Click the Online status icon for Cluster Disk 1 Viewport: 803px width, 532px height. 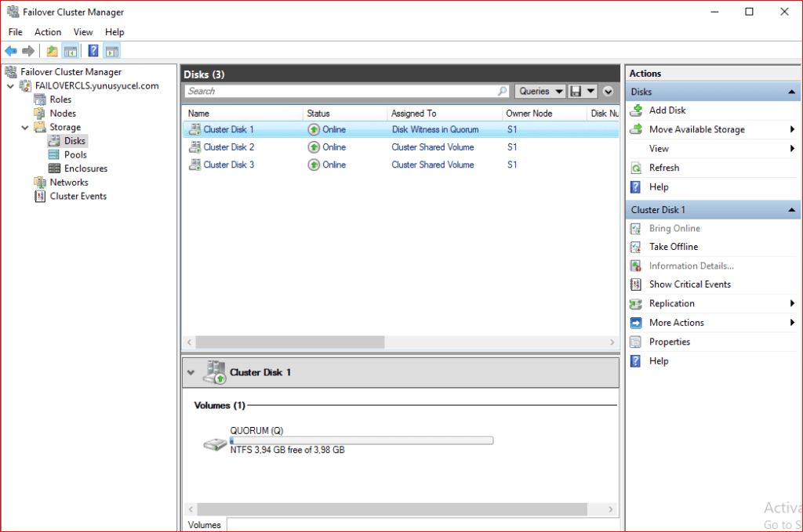tap(314, 130)
